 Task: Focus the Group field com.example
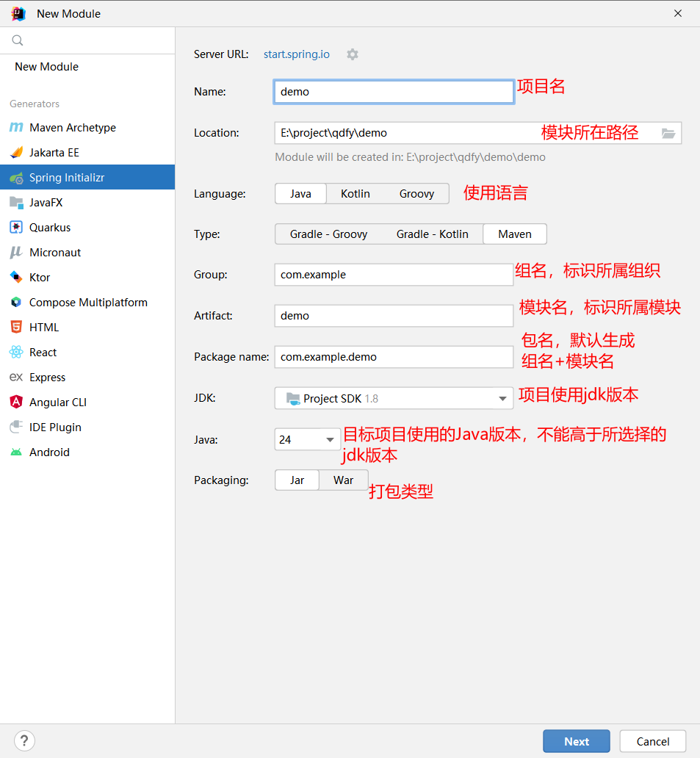pyautogui.click(x=394, y=275)
